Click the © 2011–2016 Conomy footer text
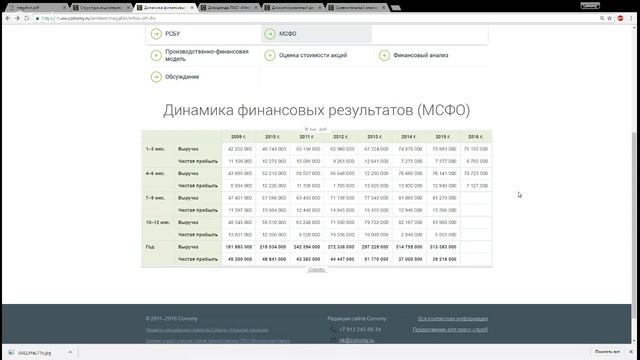The height and width of the screenshot is (360, 640). [171, 318]
